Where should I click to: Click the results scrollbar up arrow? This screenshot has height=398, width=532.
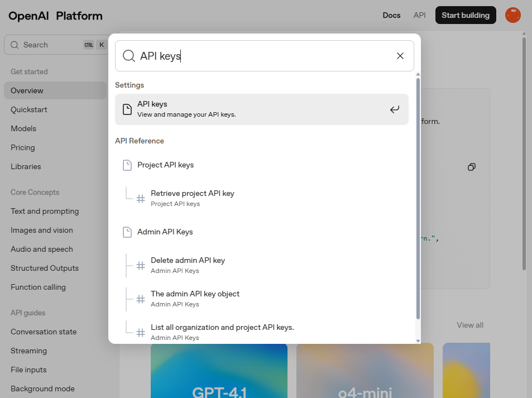point(418,74)
